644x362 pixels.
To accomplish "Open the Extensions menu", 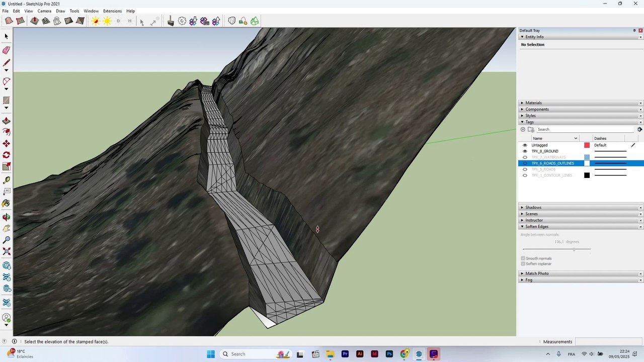I will pos(112,11).
